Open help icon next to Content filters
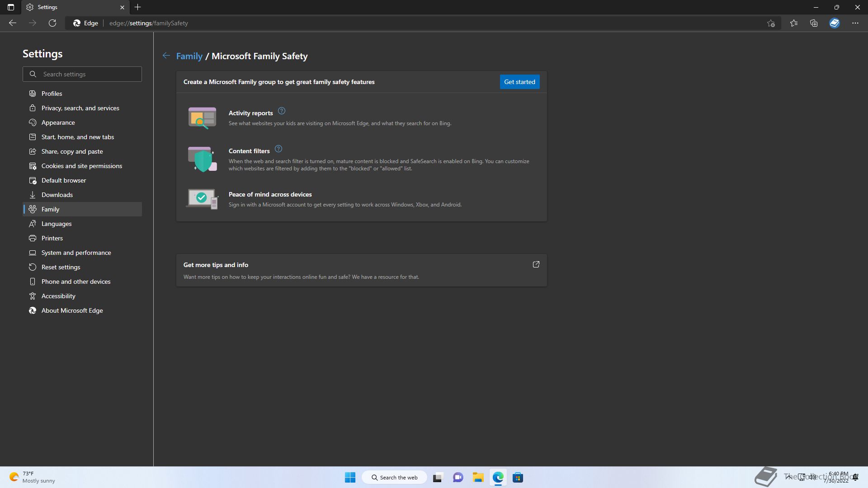This screenshot has width=868, height=488. [x=278, y=149]
